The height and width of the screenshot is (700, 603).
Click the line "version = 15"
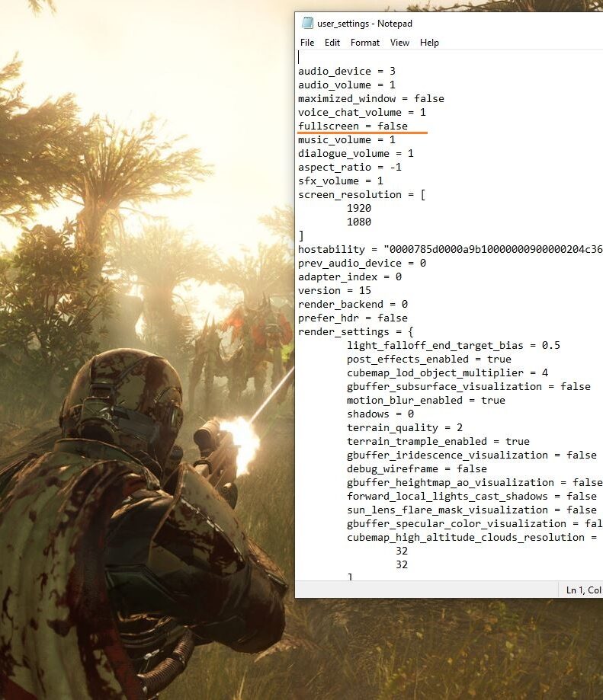click(335, 291)
